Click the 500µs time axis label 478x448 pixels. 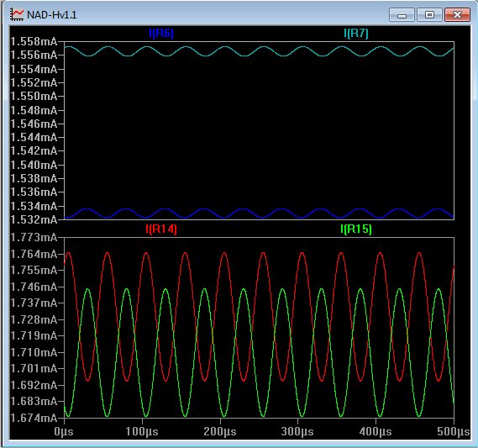454,432
